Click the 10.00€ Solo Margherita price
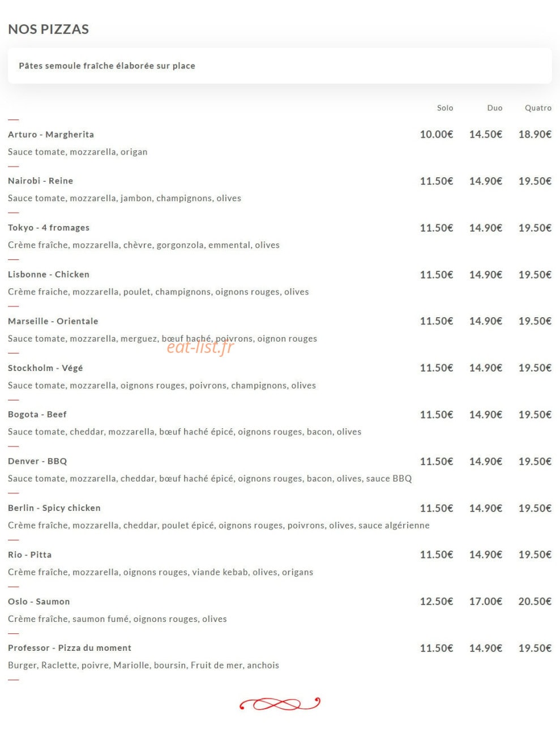Viewport: 560px width, 729px height. click(x=437, y=134)
